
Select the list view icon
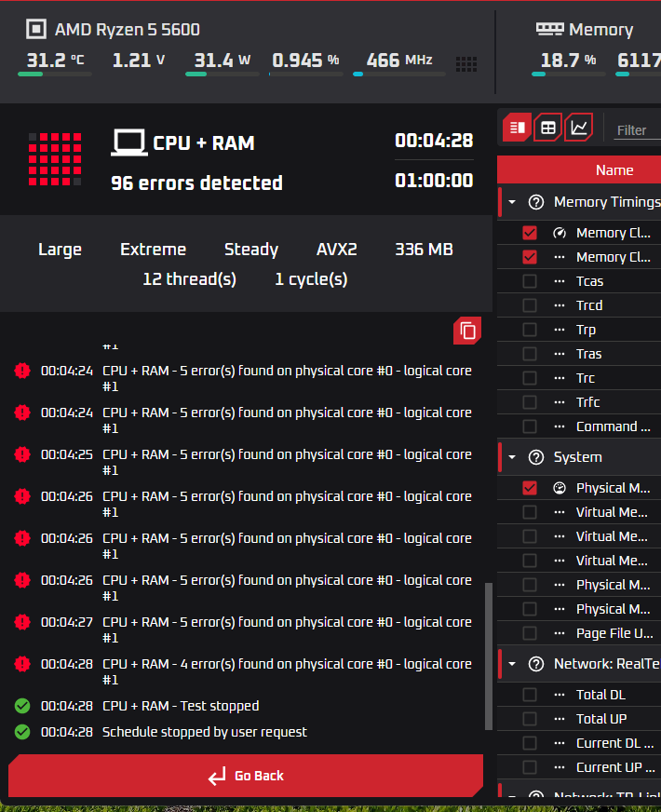pos(517,128)
